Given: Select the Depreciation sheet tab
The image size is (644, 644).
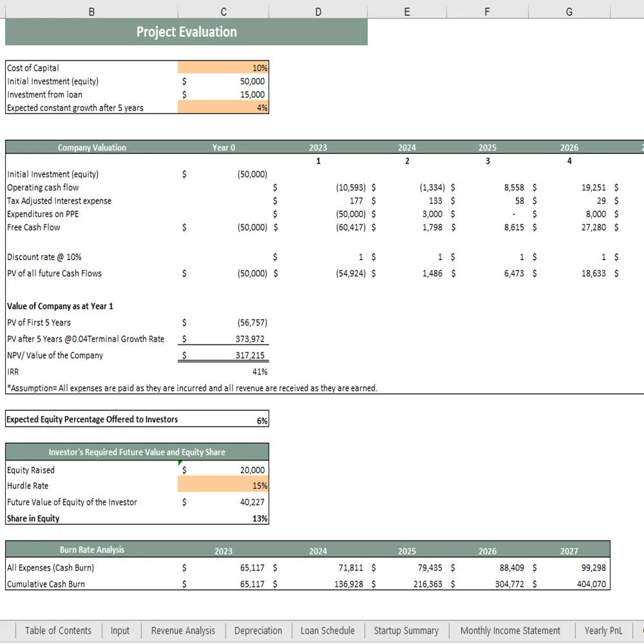Looking at the screenshot, I should (x=258, y=630).
